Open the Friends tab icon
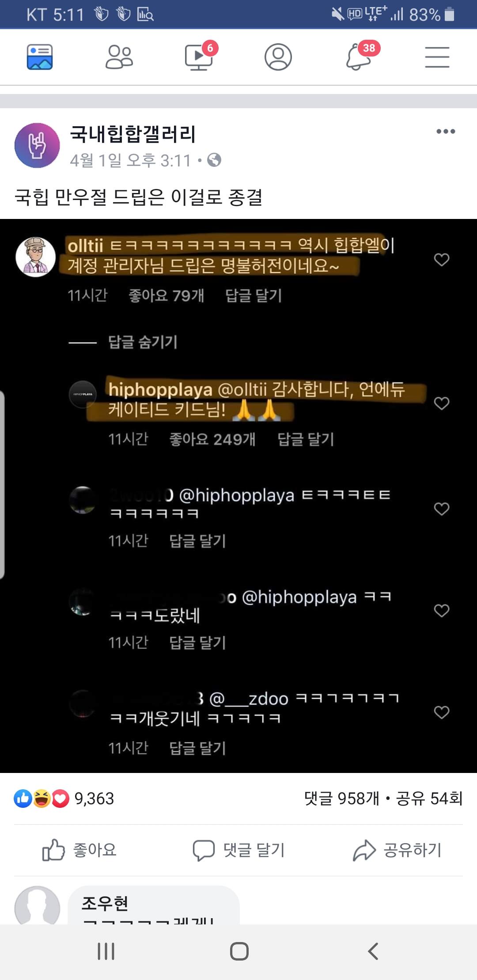 (119, 57)
